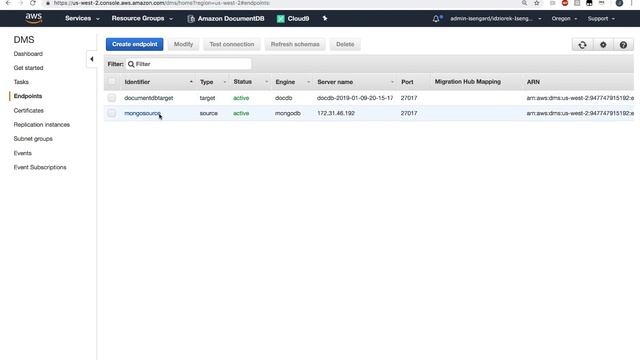Sort by the Status column
640x360 pixels.
tap(250, 82)
